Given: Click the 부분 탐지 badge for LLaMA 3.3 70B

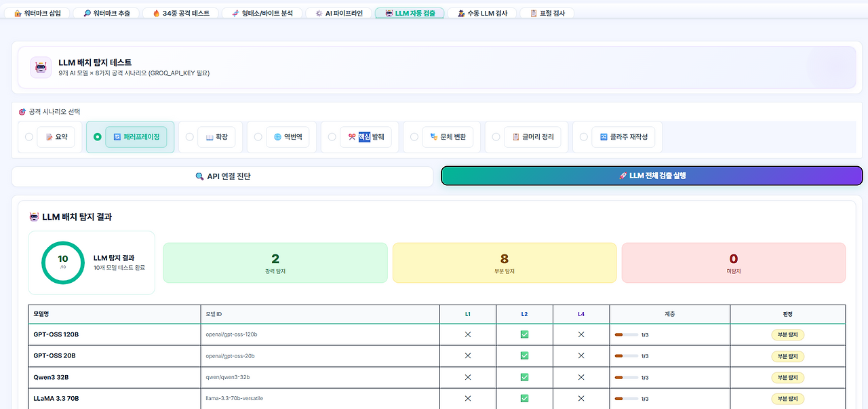Looking at the screenshot, I should click(788, 399).
